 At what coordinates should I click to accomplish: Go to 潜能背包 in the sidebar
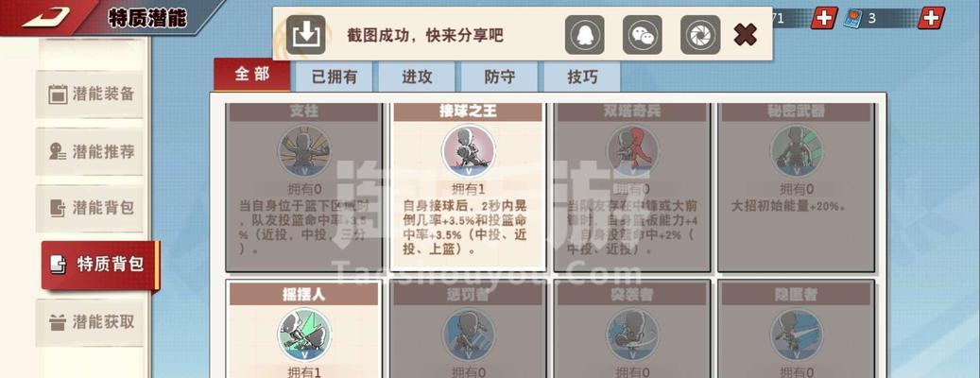pyautogui.click(x=90, y=208)
